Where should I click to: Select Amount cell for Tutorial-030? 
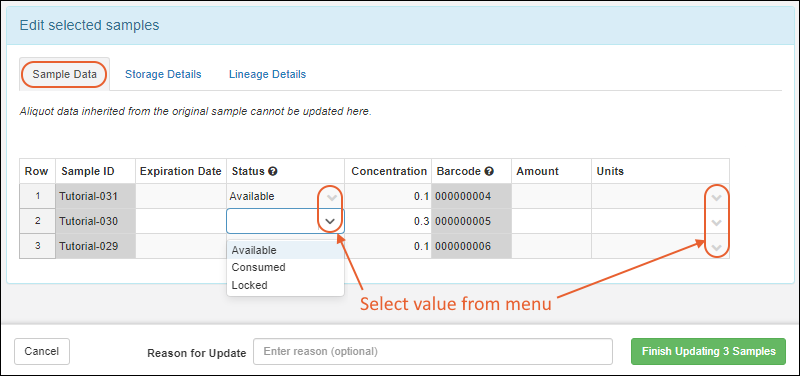point(552,221)
